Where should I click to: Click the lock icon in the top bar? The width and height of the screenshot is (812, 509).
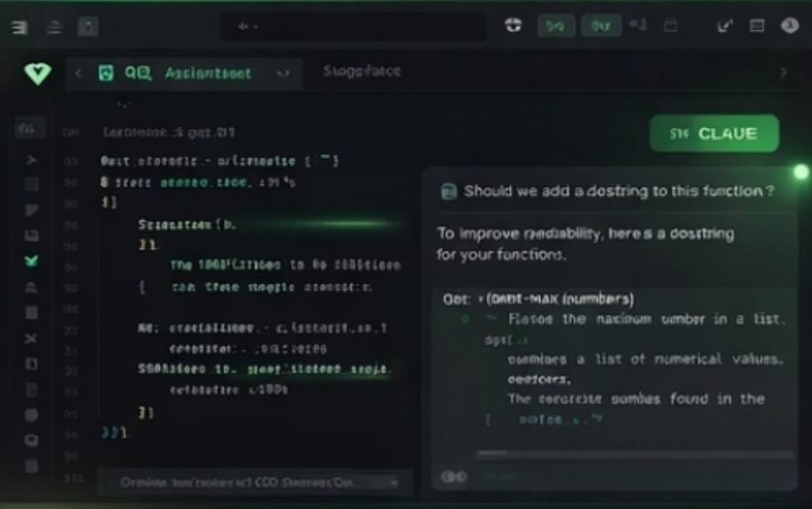671,25
